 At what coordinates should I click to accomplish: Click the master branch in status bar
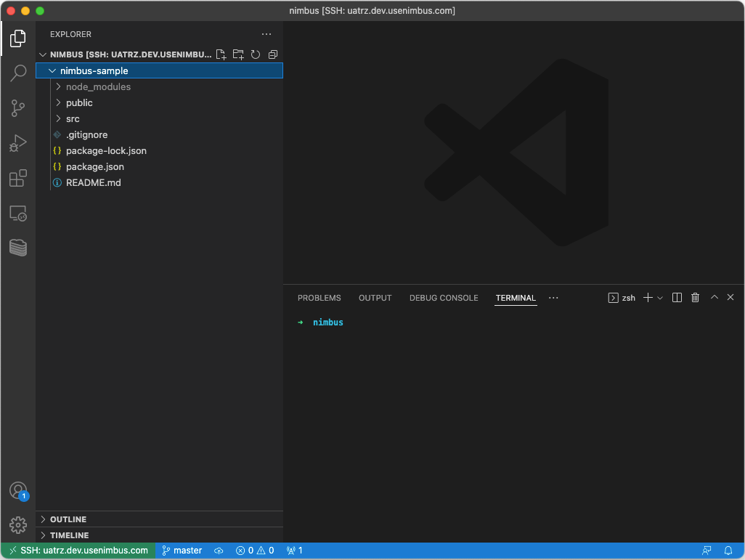pyautogui.click(x=182, y=551)
